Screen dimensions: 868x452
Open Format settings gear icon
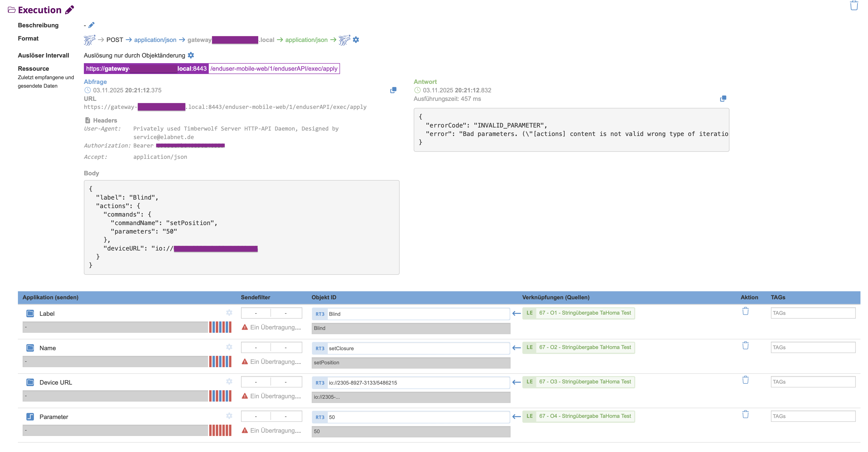pyautogui.click(x=356, y=40)
